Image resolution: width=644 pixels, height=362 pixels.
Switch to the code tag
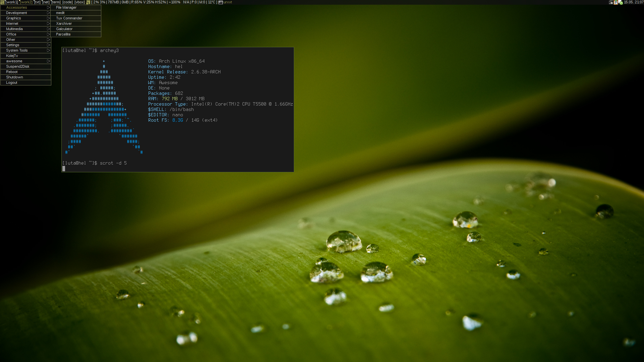(x=67, y=2)
